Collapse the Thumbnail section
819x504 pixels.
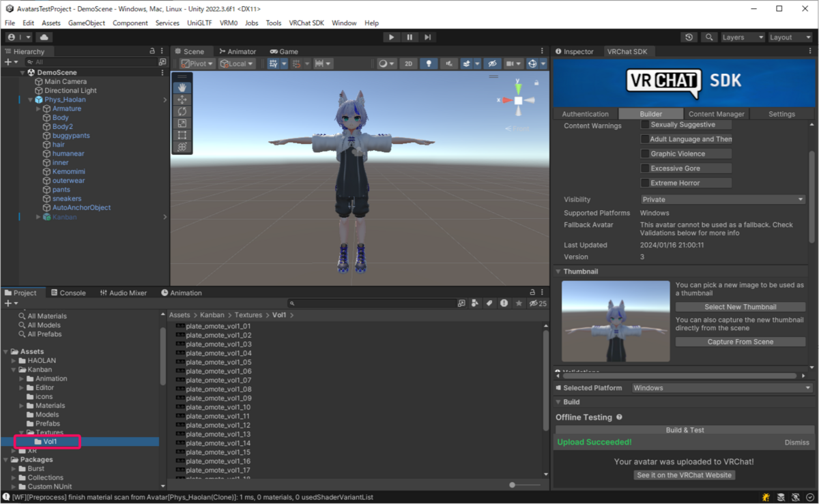pos(558,271)
